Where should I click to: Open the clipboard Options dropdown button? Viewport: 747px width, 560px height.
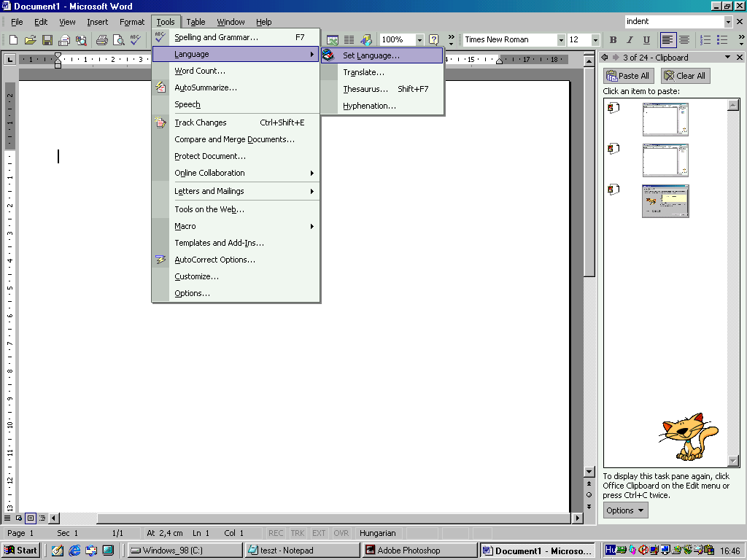(x=625, y=510)
